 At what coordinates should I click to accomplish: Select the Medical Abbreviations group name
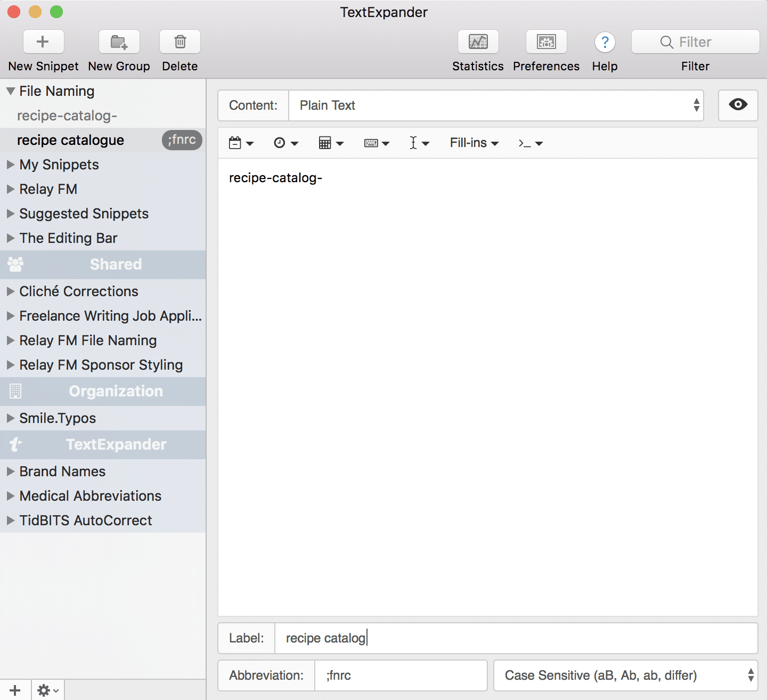[90, 496]
